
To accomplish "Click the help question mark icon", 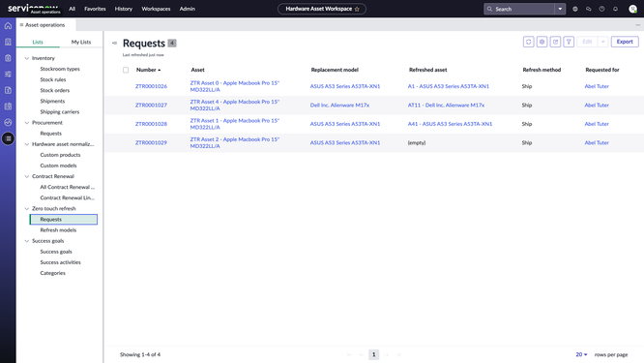I will [601, 9].
